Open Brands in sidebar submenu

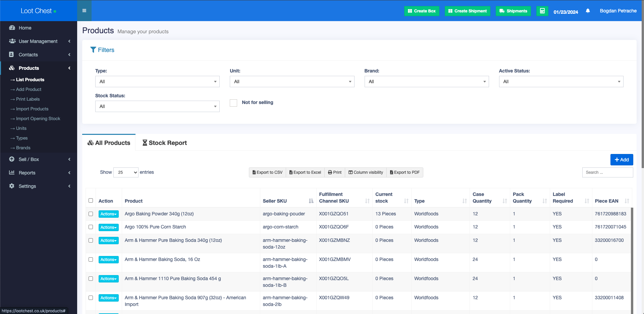tap(23, 148)
